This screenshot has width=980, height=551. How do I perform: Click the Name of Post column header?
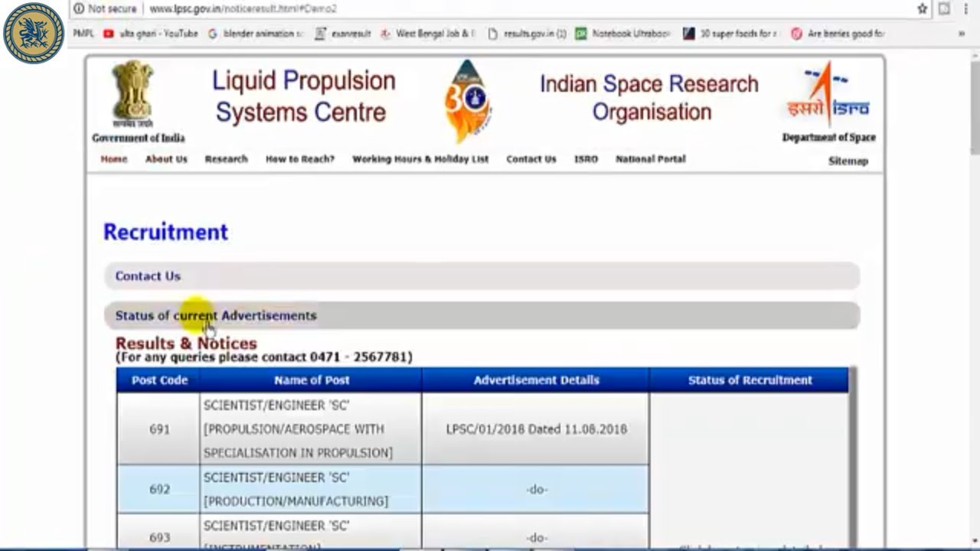[x=312, y=380]
